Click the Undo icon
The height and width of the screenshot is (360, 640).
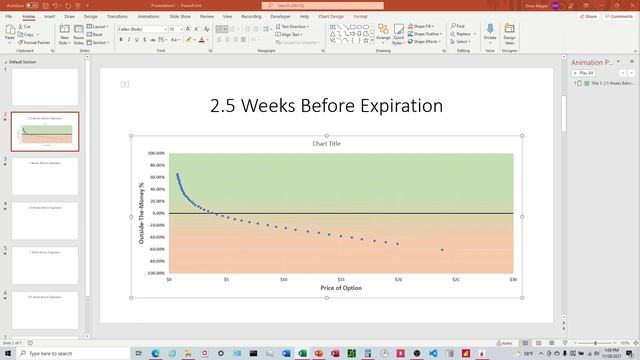click(55, 6)
